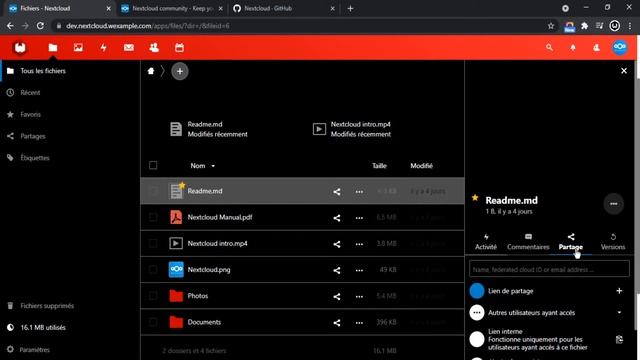Click share name or email input field

coord(549,269)
